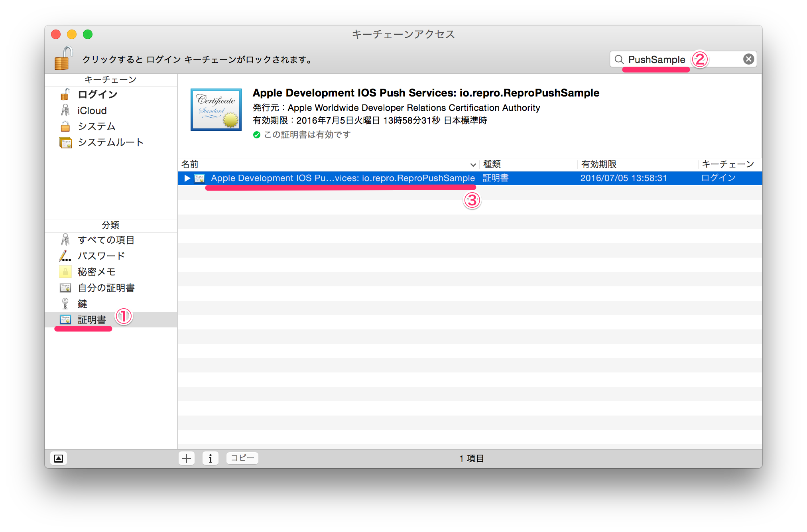The height and width of the screenshot is (532, 807).
Task: Open the 鍵 category
Action: 110,303
